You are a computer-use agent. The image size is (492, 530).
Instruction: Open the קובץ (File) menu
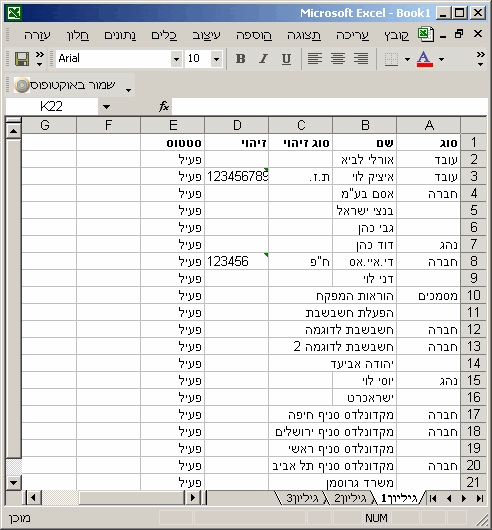pyautogui.click(x=396, y=35)
